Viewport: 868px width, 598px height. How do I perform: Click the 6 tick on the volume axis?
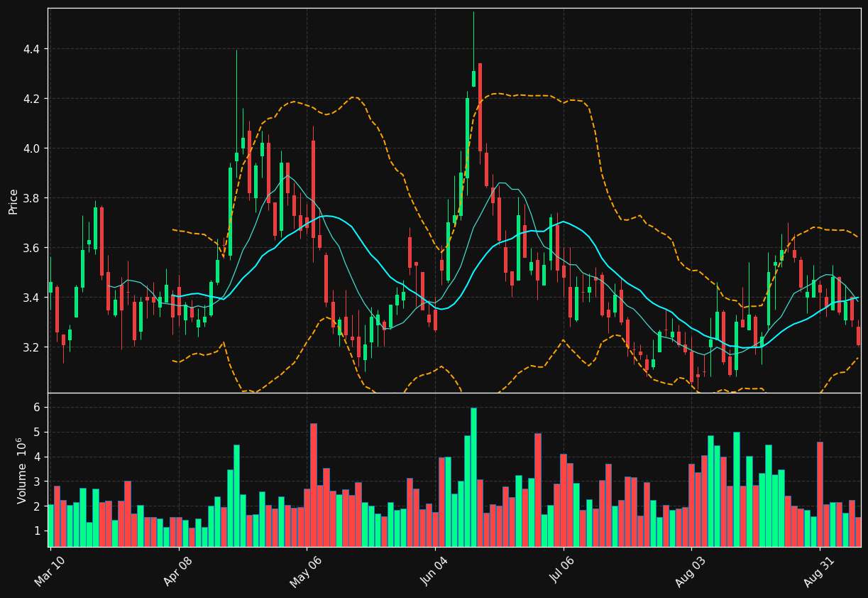click(36, 407)
